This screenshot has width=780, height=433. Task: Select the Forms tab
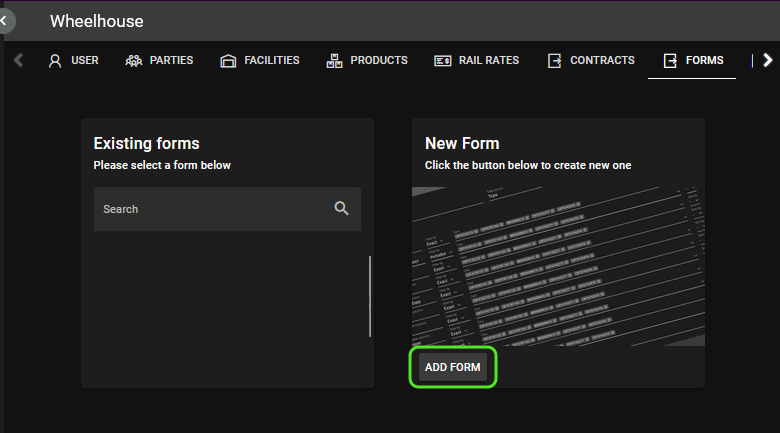pyautogui.click(x=693, y=61)
